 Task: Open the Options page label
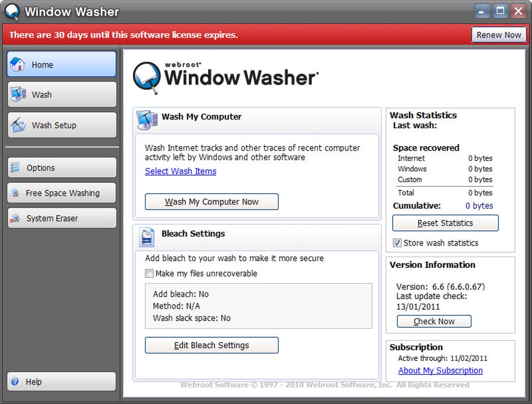point(41,168)
